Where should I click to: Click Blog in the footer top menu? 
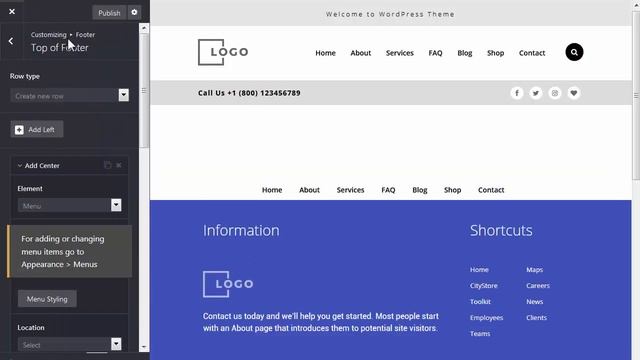coord(420,190)
